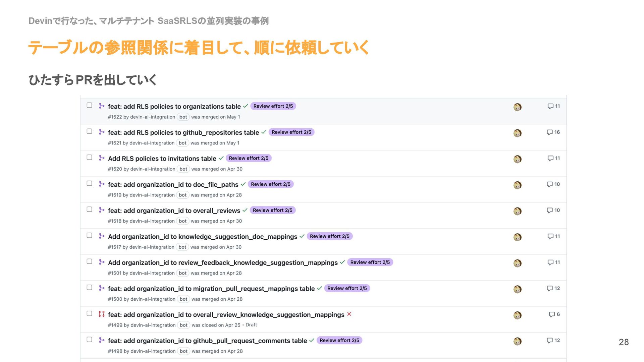This screenshot has height=362, width=644.
Task: Click assignee avatar on organizations table PR
Action: (x=518, y=107)
